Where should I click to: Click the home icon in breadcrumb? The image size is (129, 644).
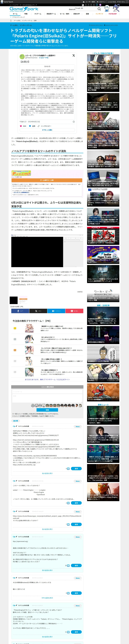(x=11, y=21)
